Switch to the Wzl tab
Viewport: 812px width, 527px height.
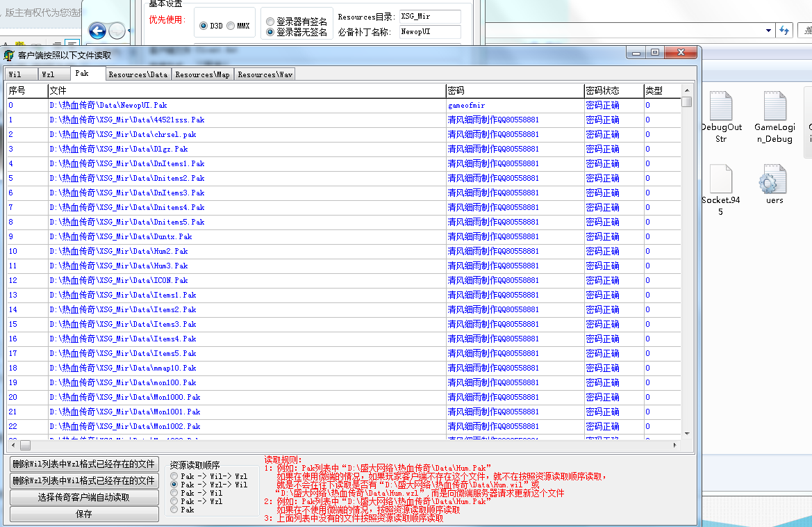click(47, 74)
